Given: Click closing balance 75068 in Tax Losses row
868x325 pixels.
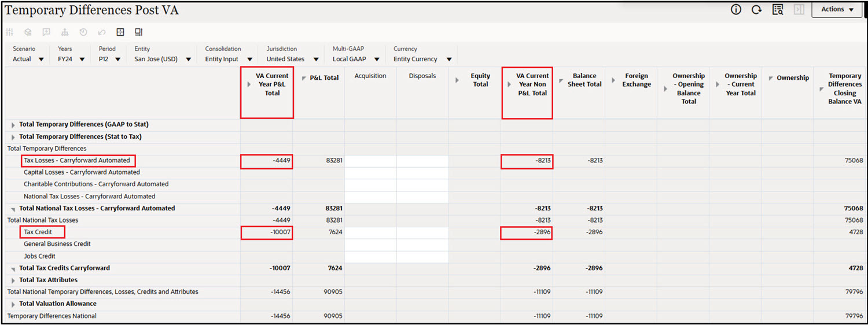Looking at the screenshot, I should 839,161.
